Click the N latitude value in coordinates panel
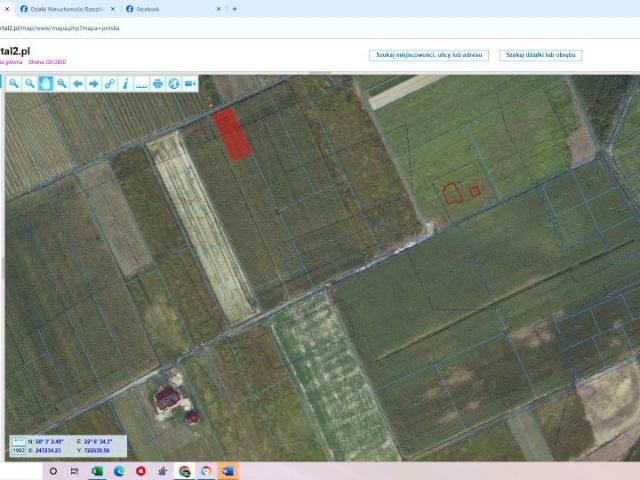This screenshot has width=640, height=480. (x=49, y=442)
